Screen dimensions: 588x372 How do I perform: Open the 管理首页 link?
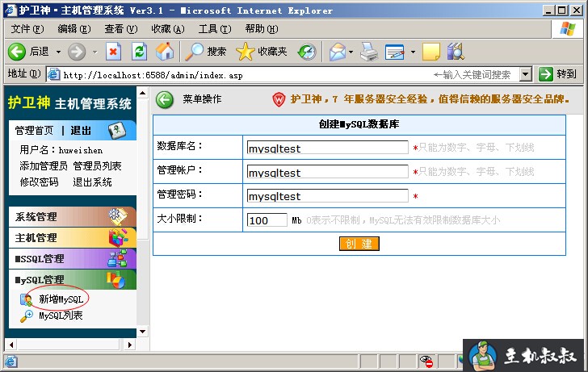click(34, 131)
